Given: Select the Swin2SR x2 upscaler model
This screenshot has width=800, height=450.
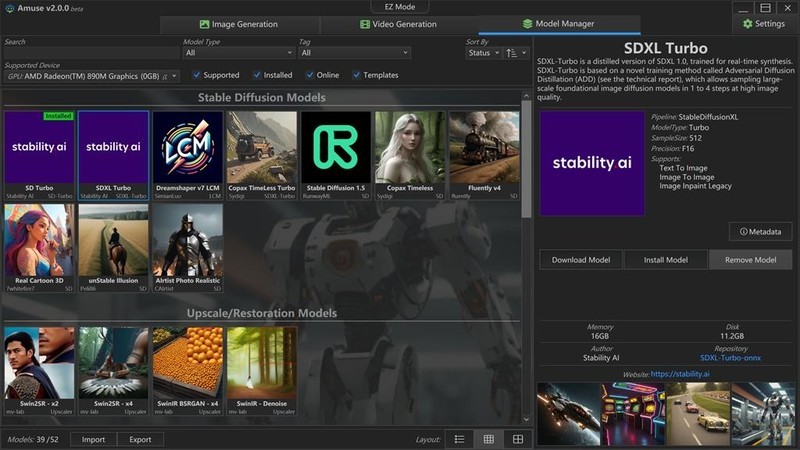Looking at the screenshot, I should tap(38, 368).
